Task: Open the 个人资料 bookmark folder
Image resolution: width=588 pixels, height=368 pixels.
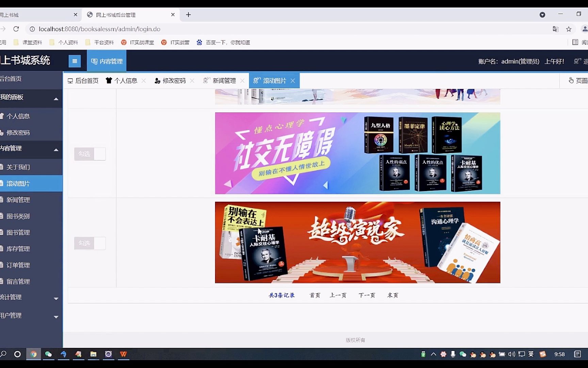Action: tap(64, 42)
